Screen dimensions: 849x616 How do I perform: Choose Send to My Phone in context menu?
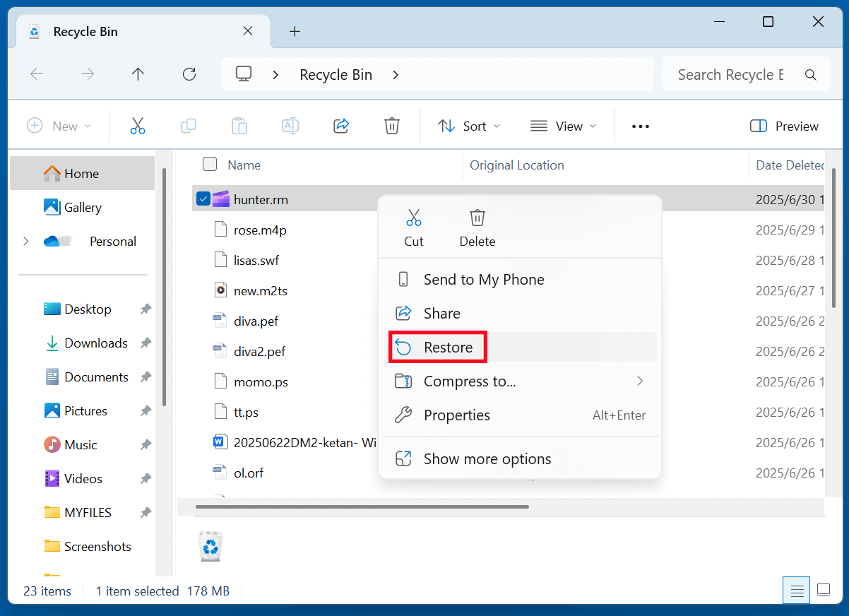point(484,279)
